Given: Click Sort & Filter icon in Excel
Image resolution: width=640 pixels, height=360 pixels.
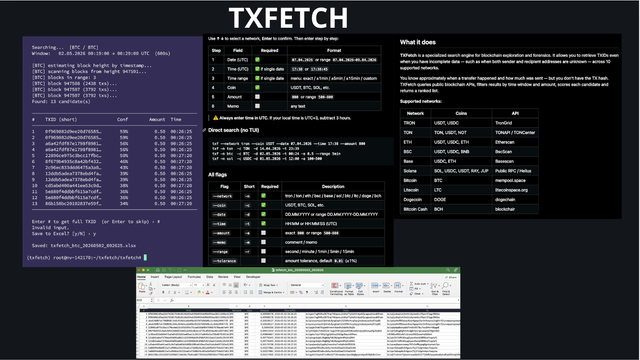Looking at the screenshot, I should click(433, 285).
